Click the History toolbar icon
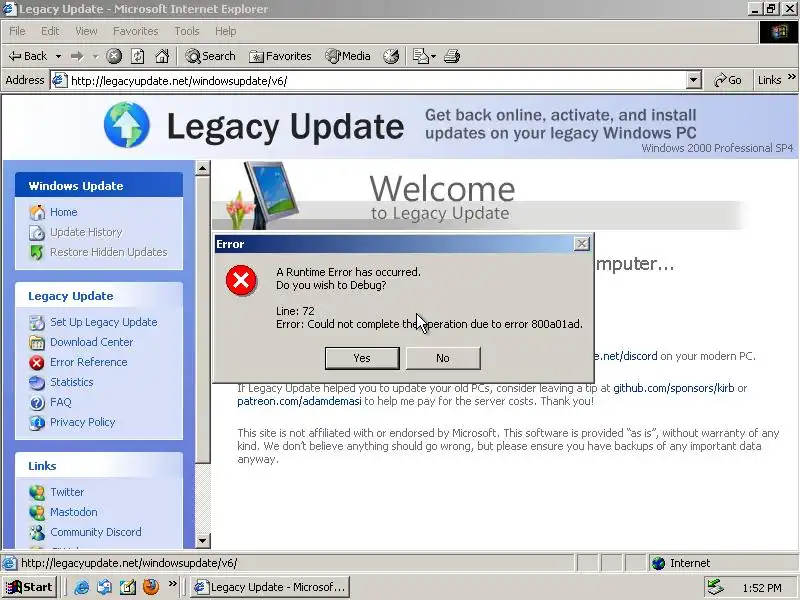This screenshot has height=600, width=800. click(x=391, y=56)
